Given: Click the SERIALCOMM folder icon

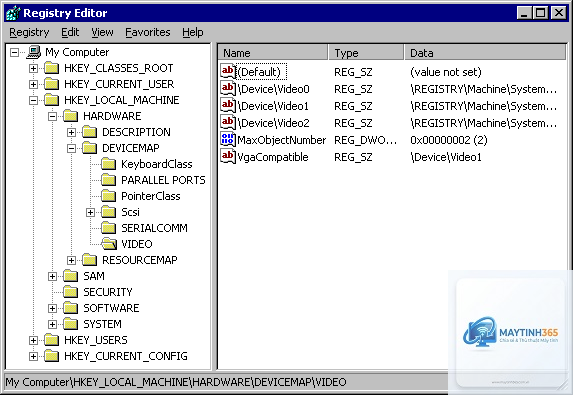Looking at the screenshot, I should [109, 228].
